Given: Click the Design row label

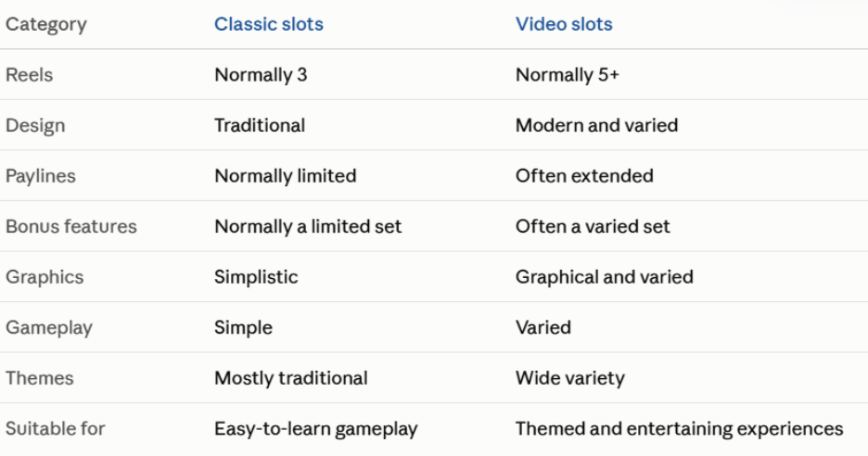Looking at the screenshot, I should [35, 126].
